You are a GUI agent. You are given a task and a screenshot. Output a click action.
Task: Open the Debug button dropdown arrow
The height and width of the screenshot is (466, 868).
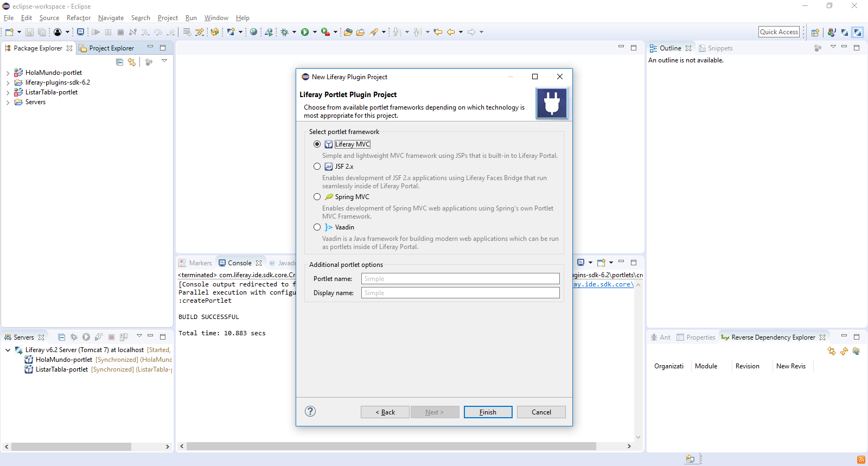[294, 32]
